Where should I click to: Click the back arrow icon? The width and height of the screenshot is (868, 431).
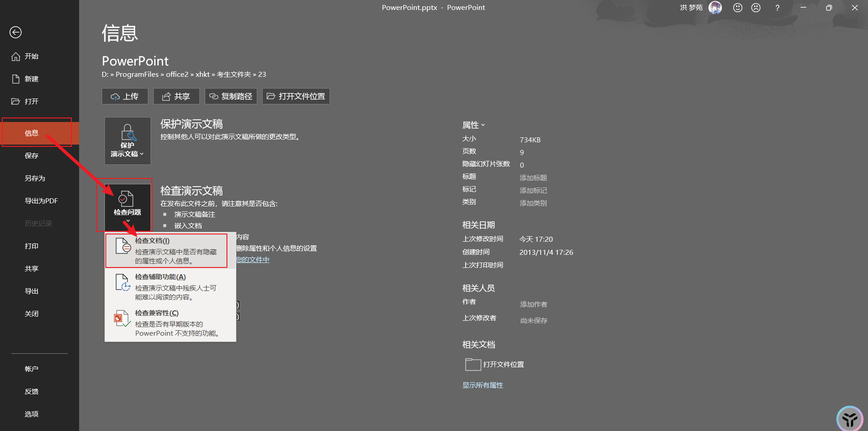(15, 32)
